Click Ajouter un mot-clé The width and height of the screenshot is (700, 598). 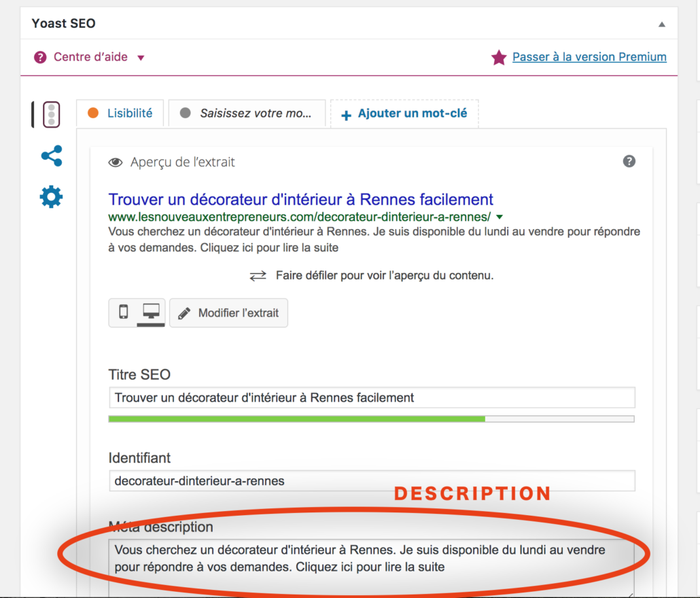[404, 113]
